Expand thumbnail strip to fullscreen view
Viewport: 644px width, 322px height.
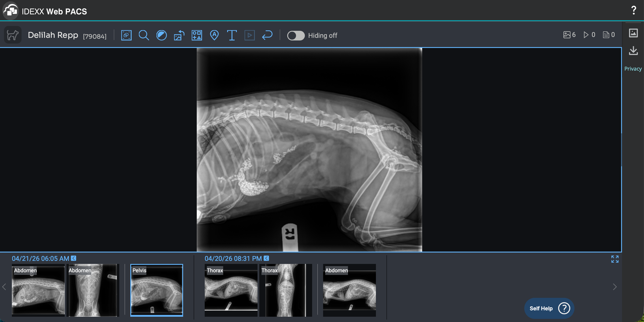(615, 259)
